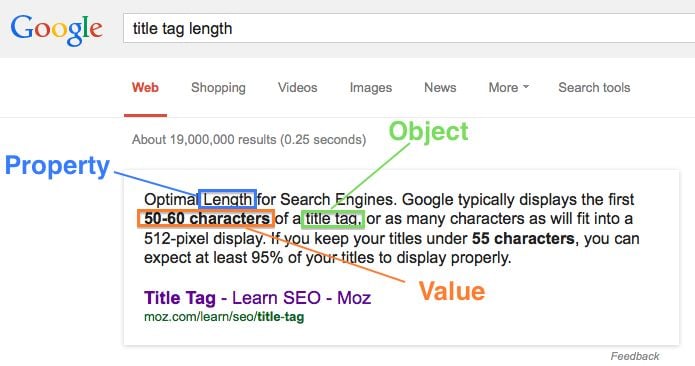This screenshot has height=366, width=695.
Task: Go to the Images tab
Action: click(371, 88)
